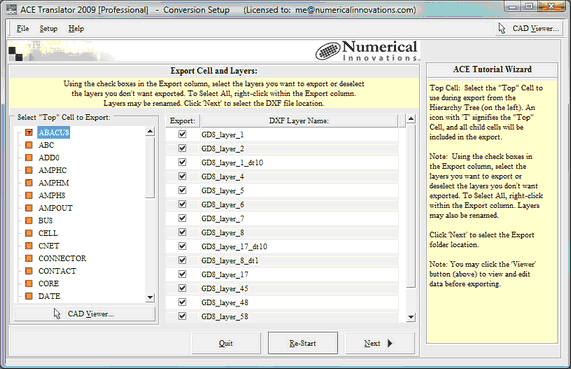
Task: Uncheck export for GDS_layer_2
Action: (x=182, y=148)
